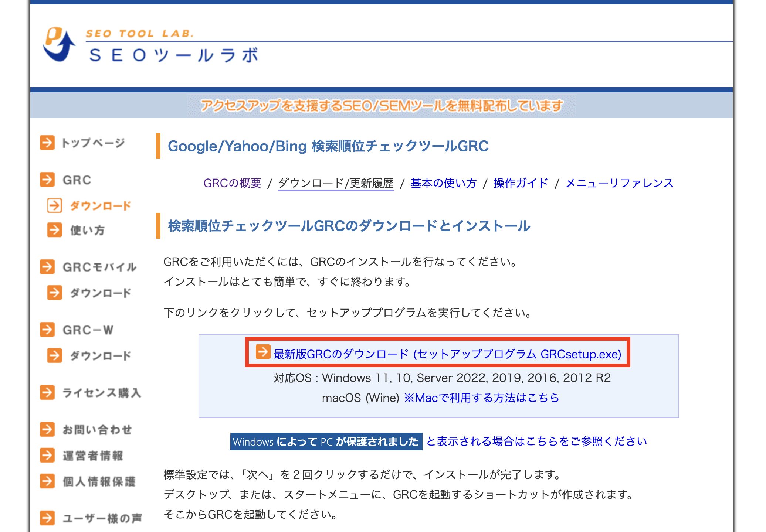Follow the 基本の使い方 link
The image size is (766, 532).
point(443,183)
